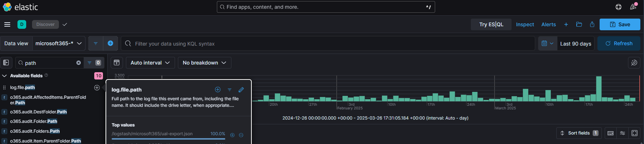Open keyboard shortcuts icon in grid toolbar
Viewport: 644px width, 144px height.
point(611,133)
